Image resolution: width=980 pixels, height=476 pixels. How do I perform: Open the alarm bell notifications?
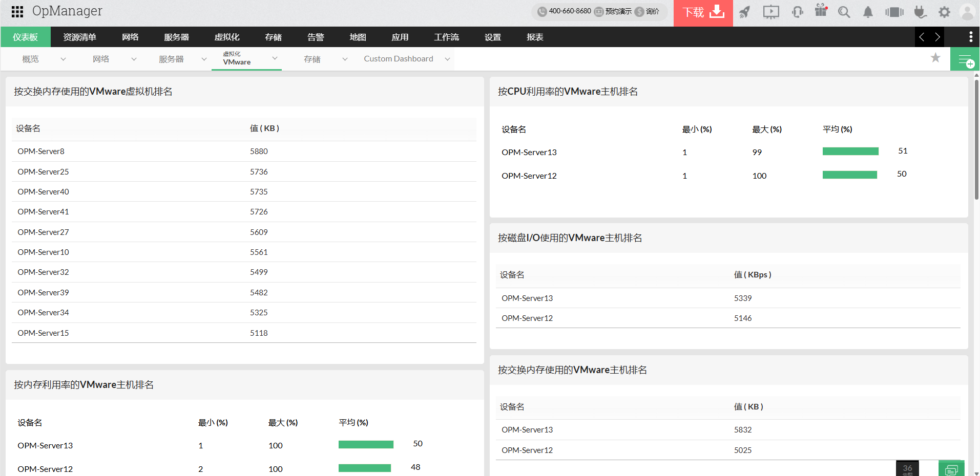click(x=868, y=12)
